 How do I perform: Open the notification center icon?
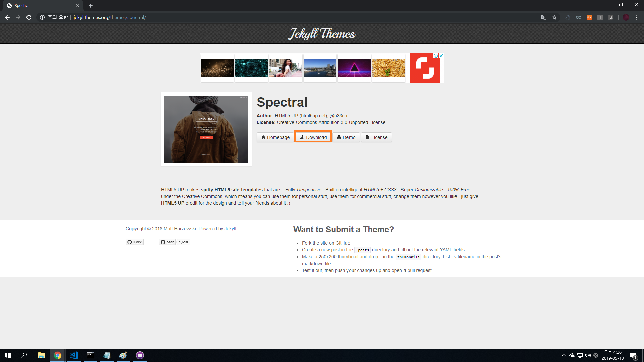pos(633,355)
